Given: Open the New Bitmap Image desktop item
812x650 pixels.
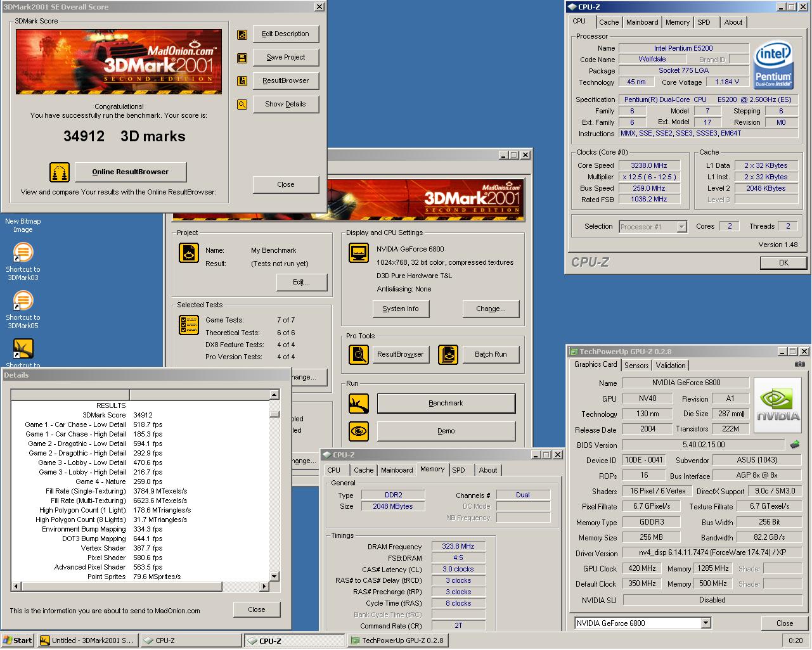Looking at the screenshot, I should 23,225.
